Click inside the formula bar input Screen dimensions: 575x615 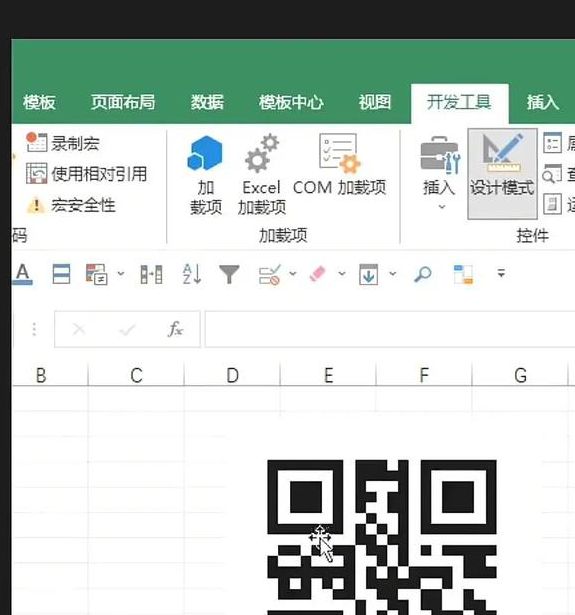(x=390, y=329)
